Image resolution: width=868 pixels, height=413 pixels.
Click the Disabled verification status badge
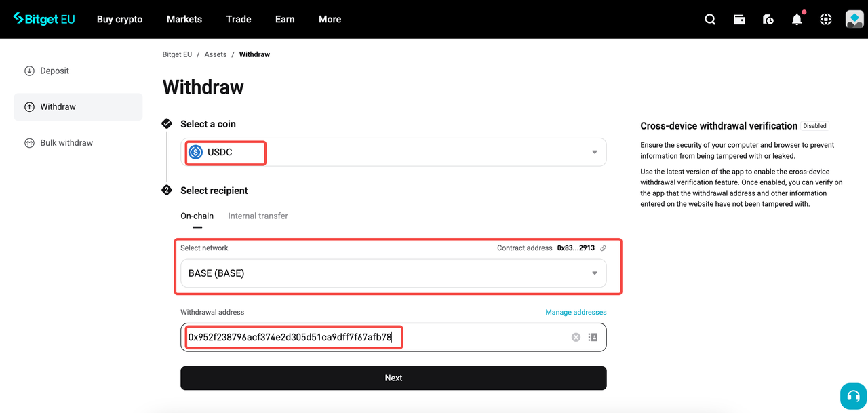tap(814, 126)
